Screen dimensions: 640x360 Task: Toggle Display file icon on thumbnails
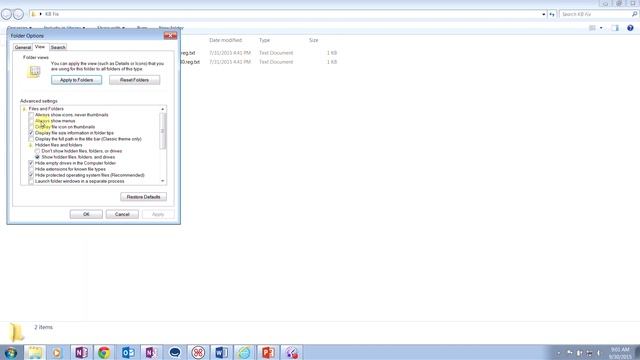(31, 127)
